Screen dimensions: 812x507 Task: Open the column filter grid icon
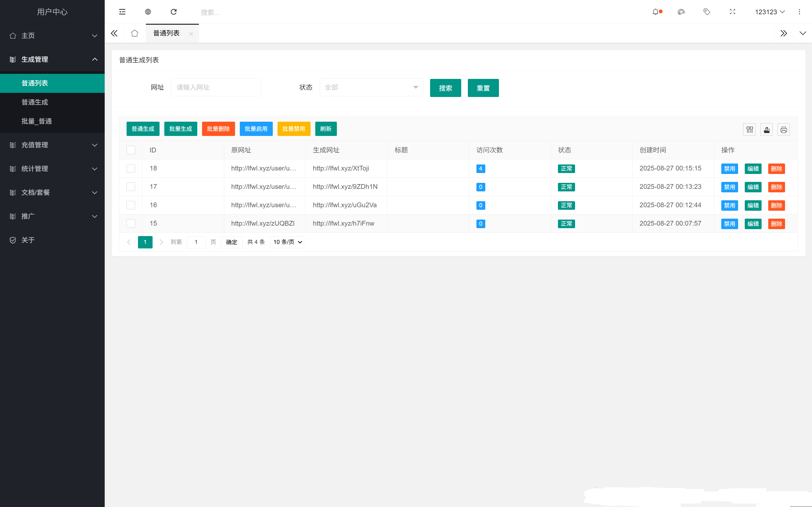[x=750, y=130]
